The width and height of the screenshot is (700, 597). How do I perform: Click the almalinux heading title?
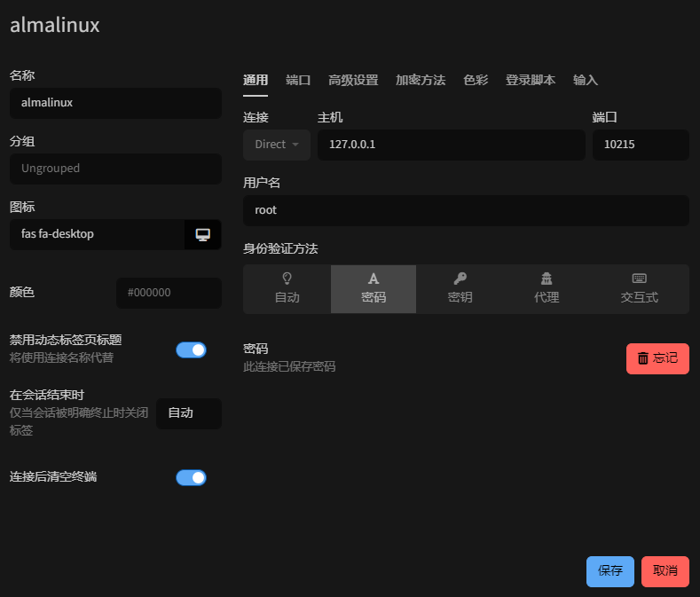pyautogui.click(x=55, y=25)
